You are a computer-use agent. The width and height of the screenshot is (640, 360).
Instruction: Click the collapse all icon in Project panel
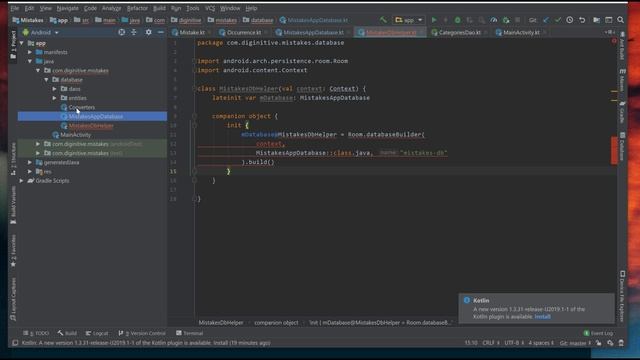(133, 32)
